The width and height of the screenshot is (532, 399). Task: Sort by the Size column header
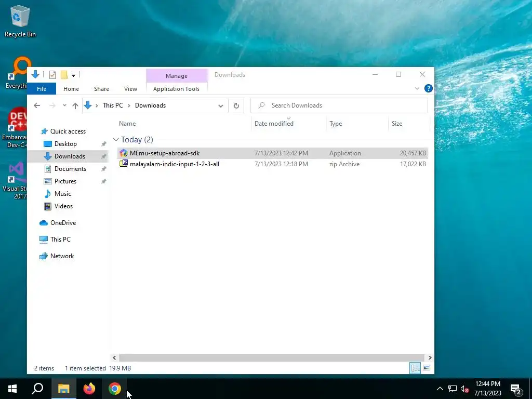pyautogui.click(x=409, y=124)
